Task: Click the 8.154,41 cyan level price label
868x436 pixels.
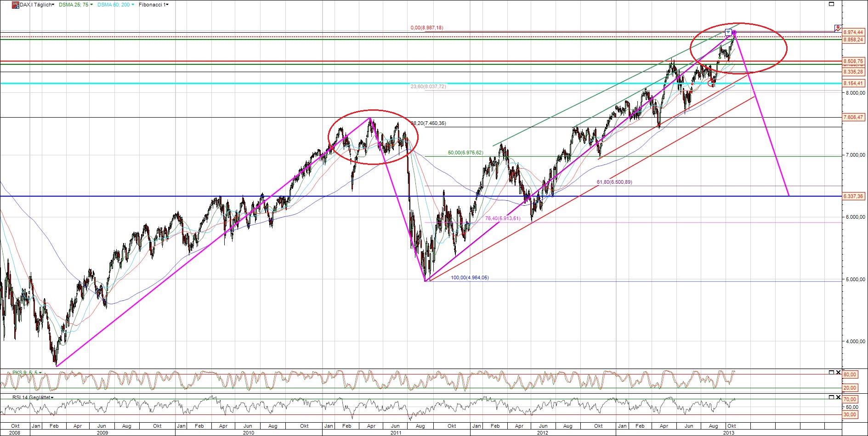Action: (x=853, y=83)
